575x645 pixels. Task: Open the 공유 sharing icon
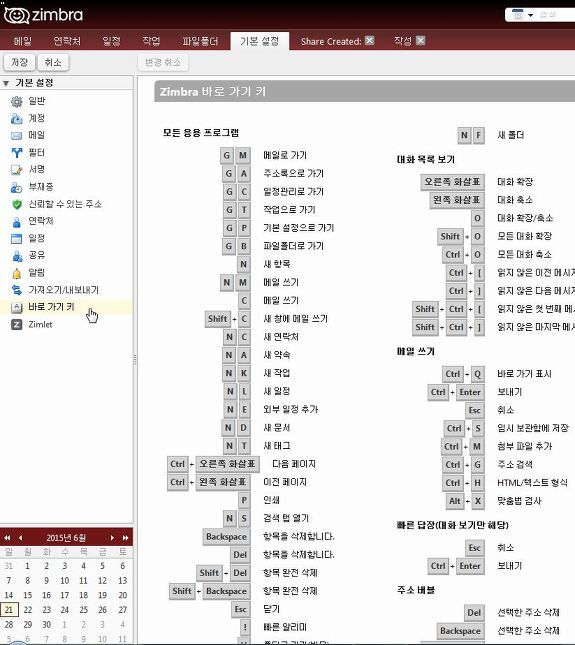pos(16,256)
